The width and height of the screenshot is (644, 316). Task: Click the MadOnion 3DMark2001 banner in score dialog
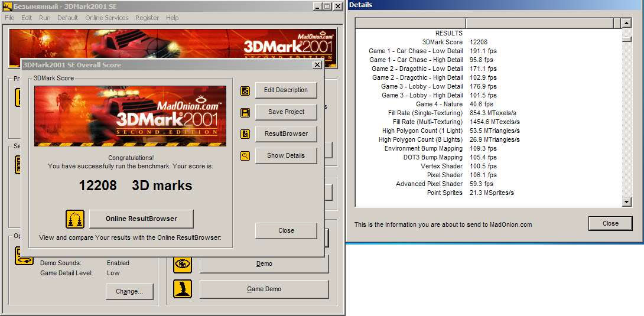tap(130, 116)
